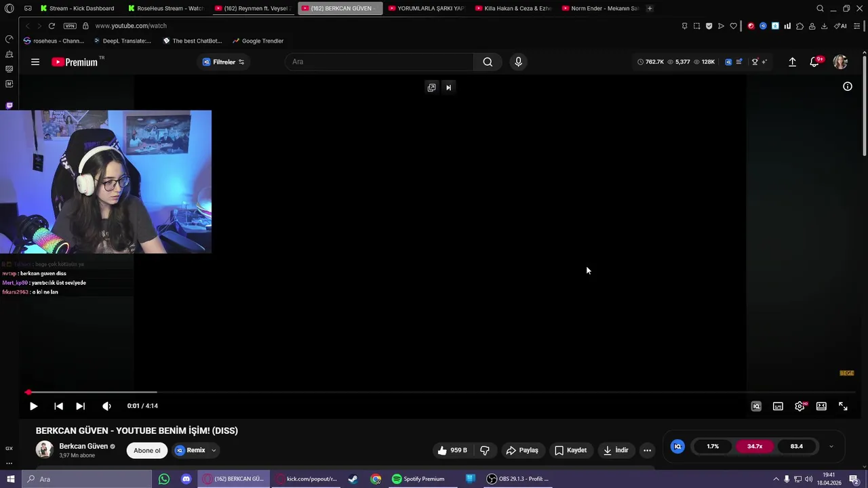Open YouTube upload/create button

[792, 62]
